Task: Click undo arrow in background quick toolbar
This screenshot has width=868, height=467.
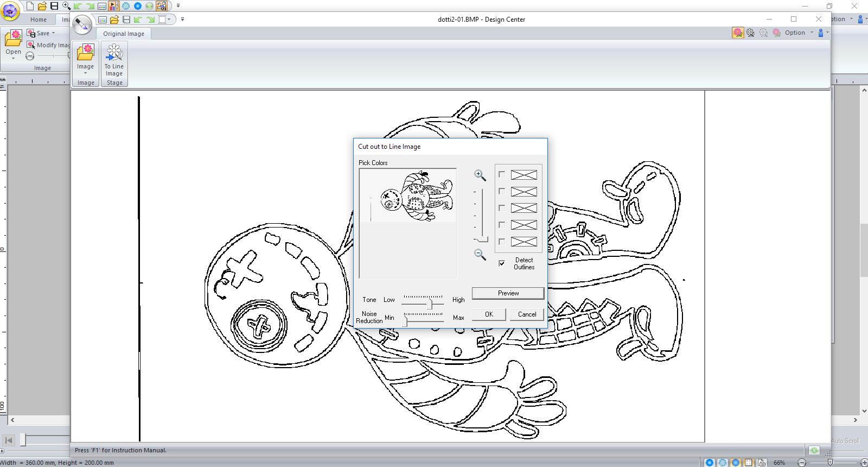Action: click(x=78, y=6)
